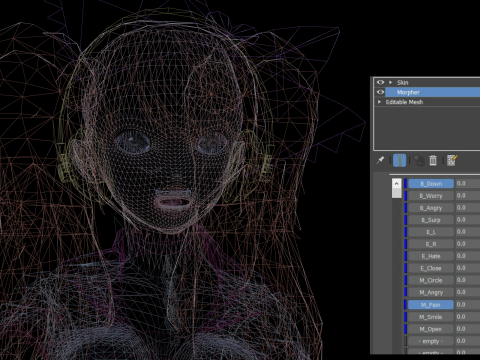Click the Make Unique icon
Screen dimensions: 480x360
click(419, 160)
